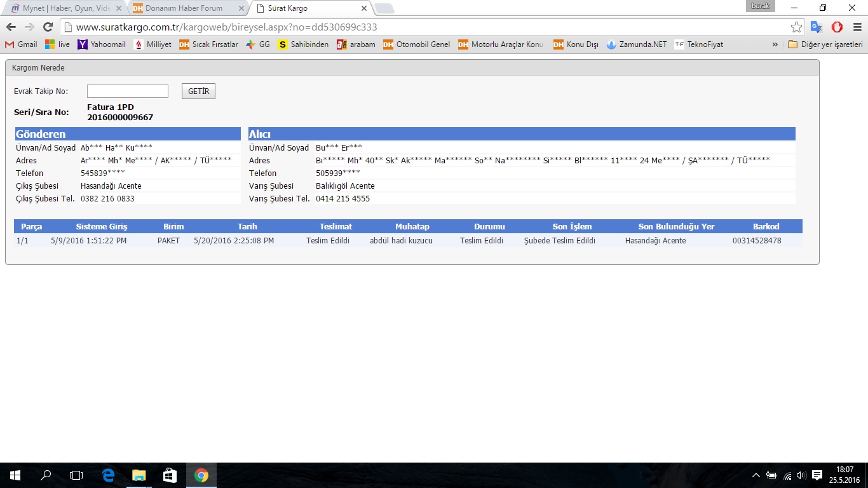This screenshot has height=488, width=868.
Task: Open the Gmail bookmark
Action: click(21, 44)
